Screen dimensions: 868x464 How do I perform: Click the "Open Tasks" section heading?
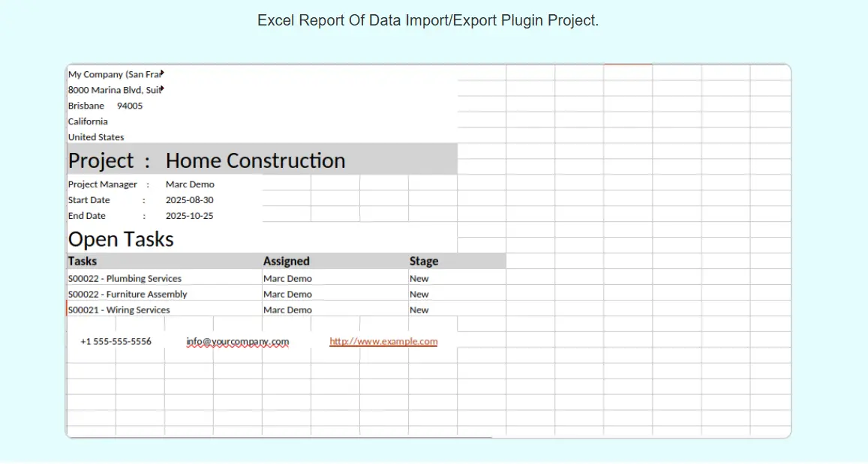[121, 239]
